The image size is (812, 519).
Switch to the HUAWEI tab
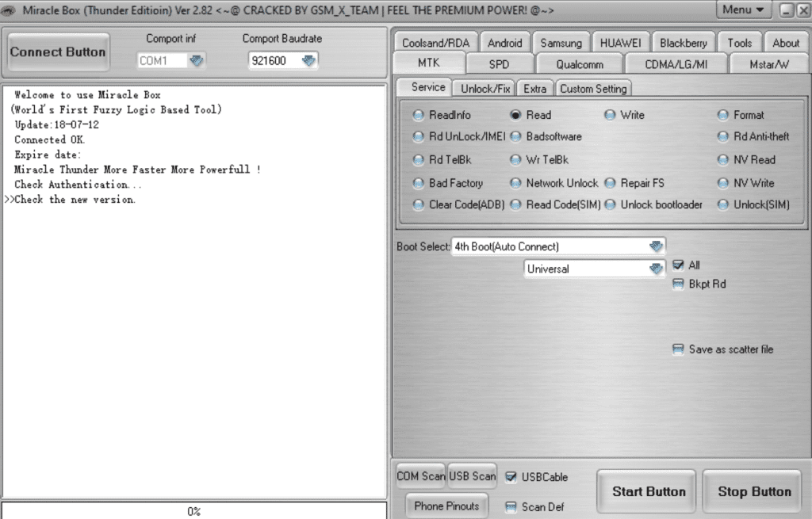620,43
